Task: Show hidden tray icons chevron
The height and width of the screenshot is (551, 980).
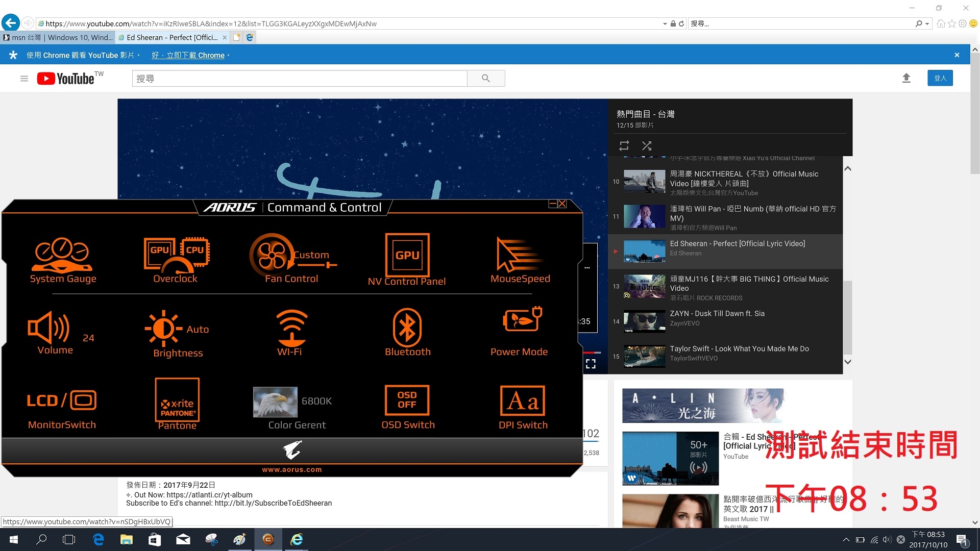Action: tap(846, 539)
